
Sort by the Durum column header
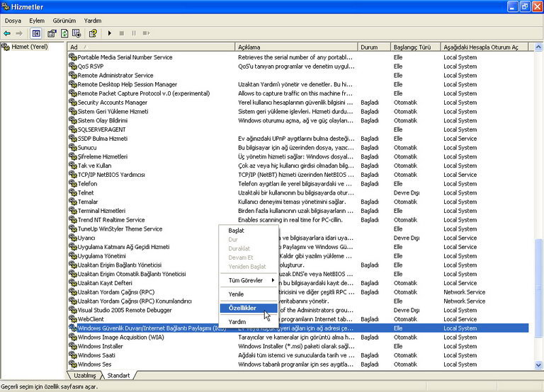(x=374, y=47)
